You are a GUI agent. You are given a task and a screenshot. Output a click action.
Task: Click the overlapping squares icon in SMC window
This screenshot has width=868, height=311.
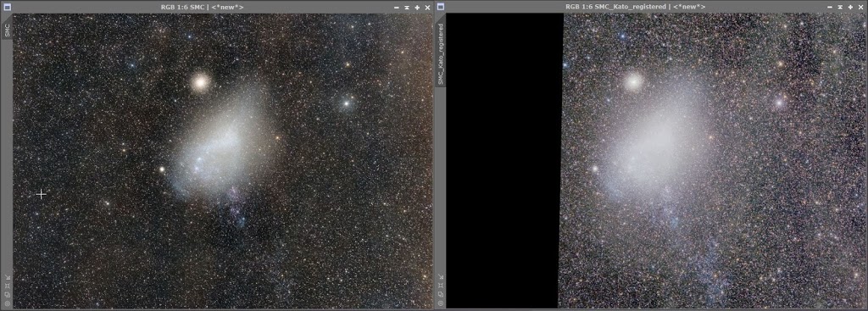[x=7, y=295]
